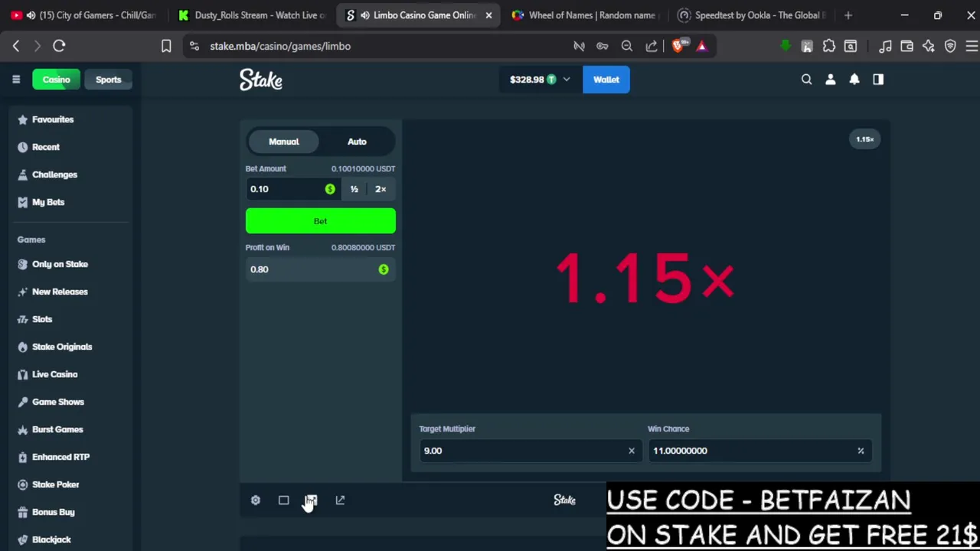Double the bet amount with 2×
Screen dimensions: 980x551
coord(381,189)
